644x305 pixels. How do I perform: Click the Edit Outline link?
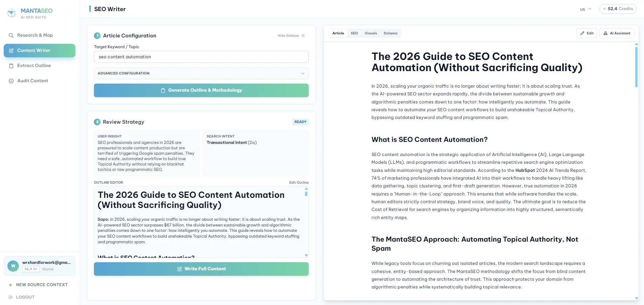298,182
